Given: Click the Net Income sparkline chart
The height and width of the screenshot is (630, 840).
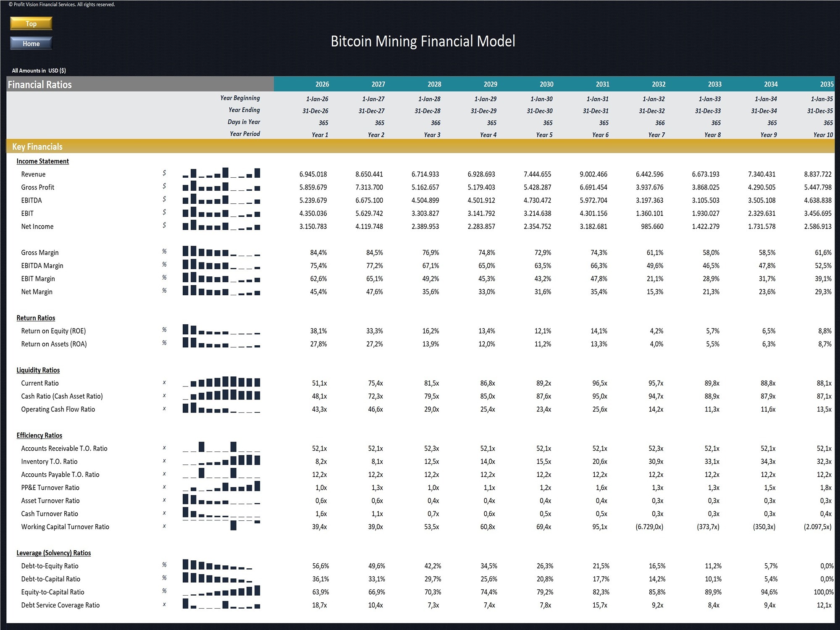Looking at the screenshot, I should coord(221,226).
